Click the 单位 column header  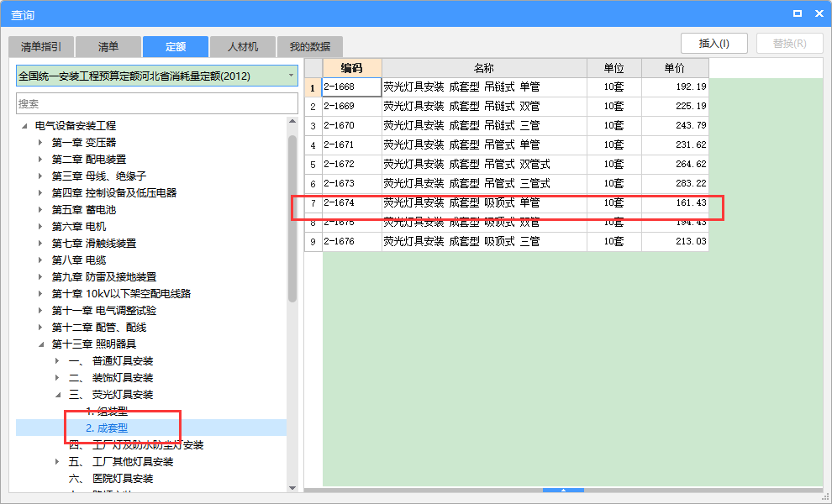[x=614, y=68]
